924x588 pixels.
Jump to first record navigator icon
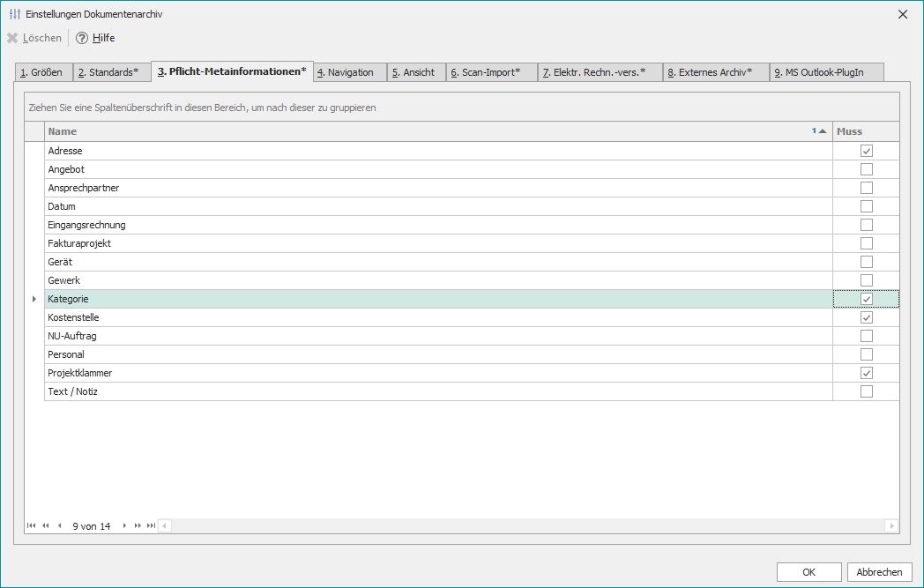coord(32,525)
